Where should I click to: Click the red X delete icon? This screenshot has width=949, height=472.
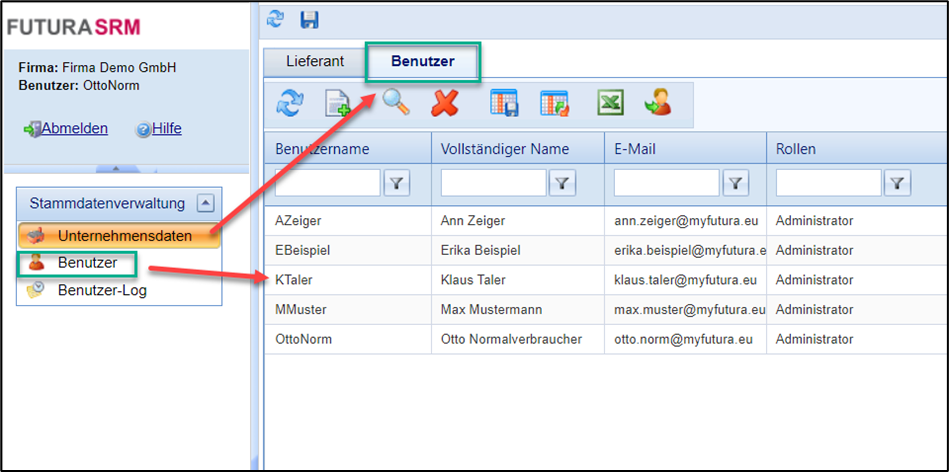point(444,104)
